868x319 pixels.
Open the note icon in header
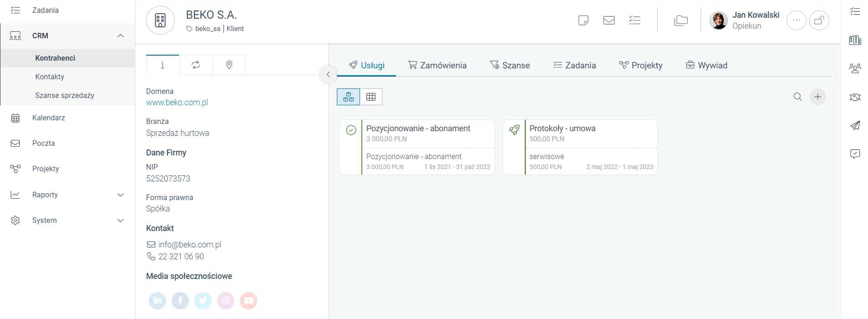click(583, 20)
